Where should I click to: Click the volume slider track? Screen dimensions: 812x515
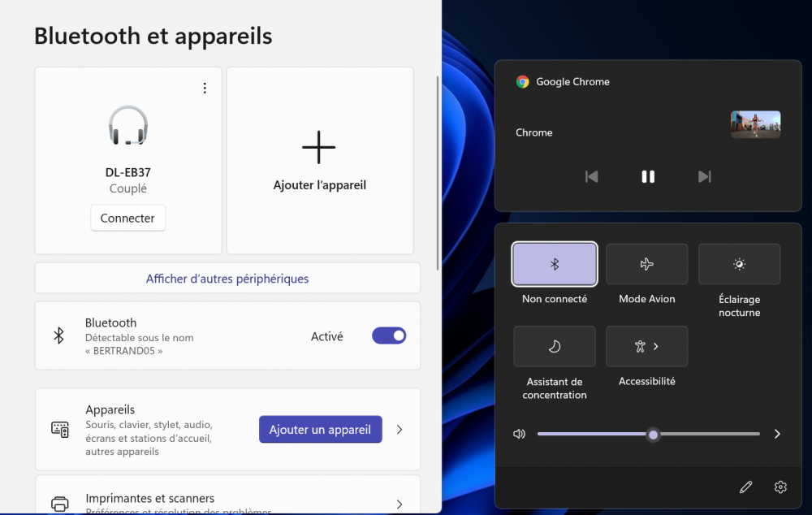tap(706, 434)
